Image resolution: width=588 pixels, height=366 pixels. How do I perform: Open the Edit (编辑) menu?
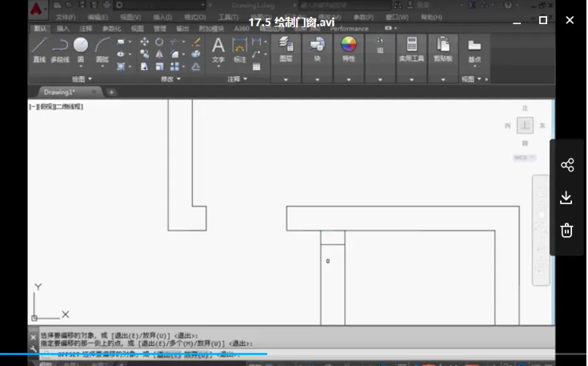(98, 18)
